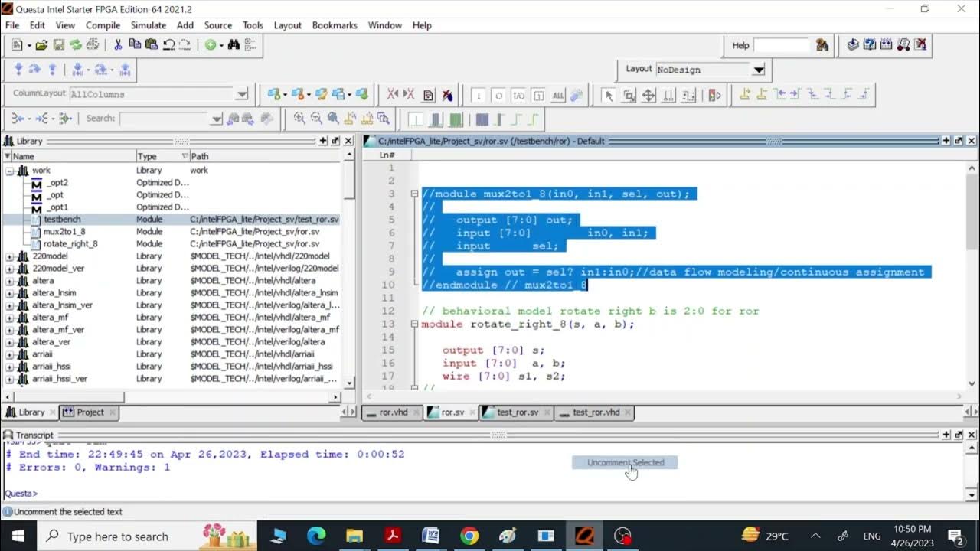Viewport: 980px width, 551px height.
Task: Expand the arriaii library node
Action: pyautogui.click(x=10, y=354)
